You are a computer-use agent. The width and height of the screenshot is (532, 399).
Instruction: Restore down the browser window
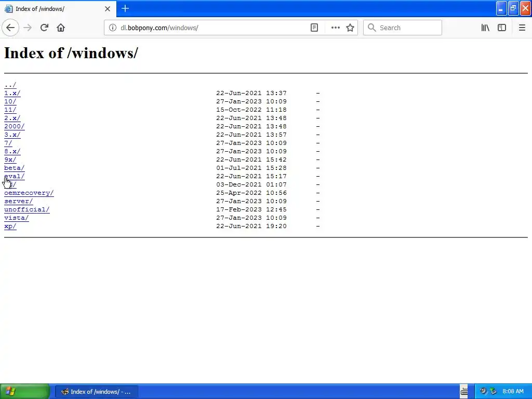pos(513,8)
